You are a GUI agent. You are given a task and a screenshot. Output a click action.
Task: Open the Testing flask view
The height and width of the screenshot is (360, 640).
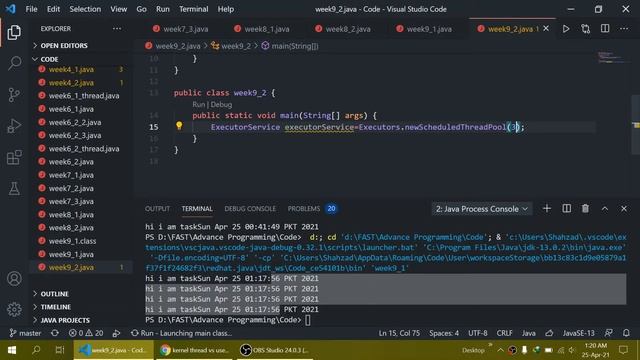click(x=14, y=188)
